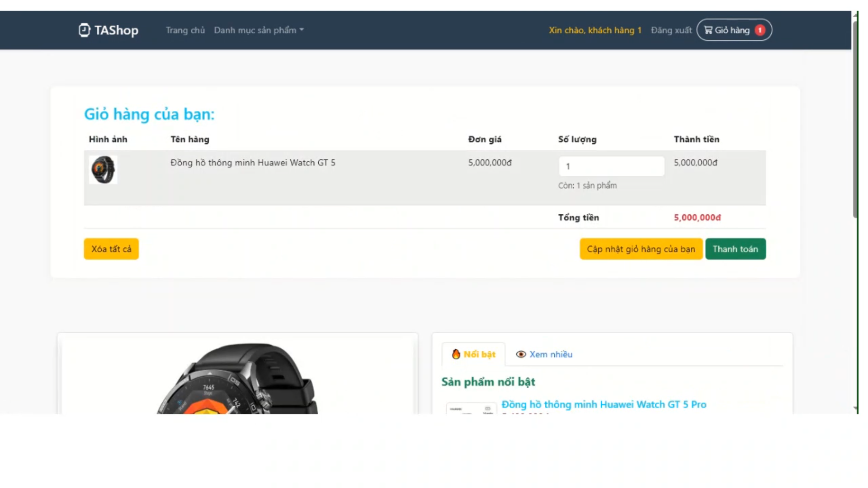The height and width of the screenshot is (488, 868).
Task: Click the Thành tiền column header
Action: 697,139
